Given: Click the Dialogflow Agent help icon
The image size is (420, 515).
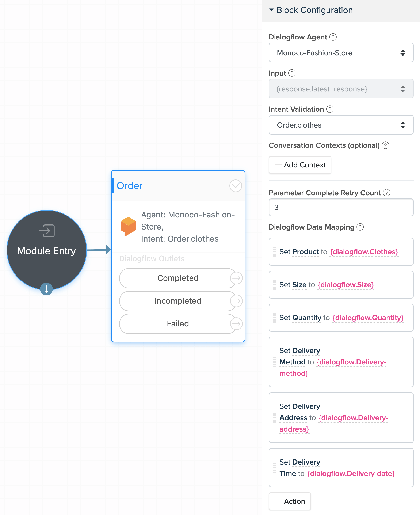Looking at the screenshot, I should click(x=333, y=37).
